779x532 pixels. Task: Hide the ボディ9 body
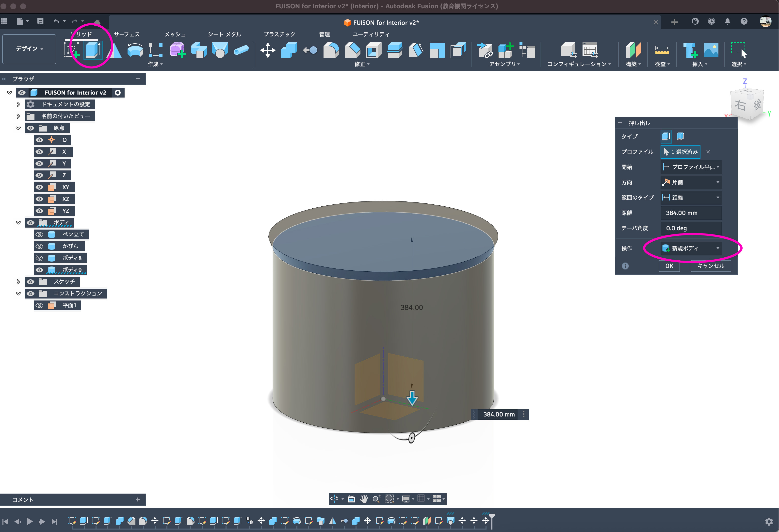coord(40,270)
